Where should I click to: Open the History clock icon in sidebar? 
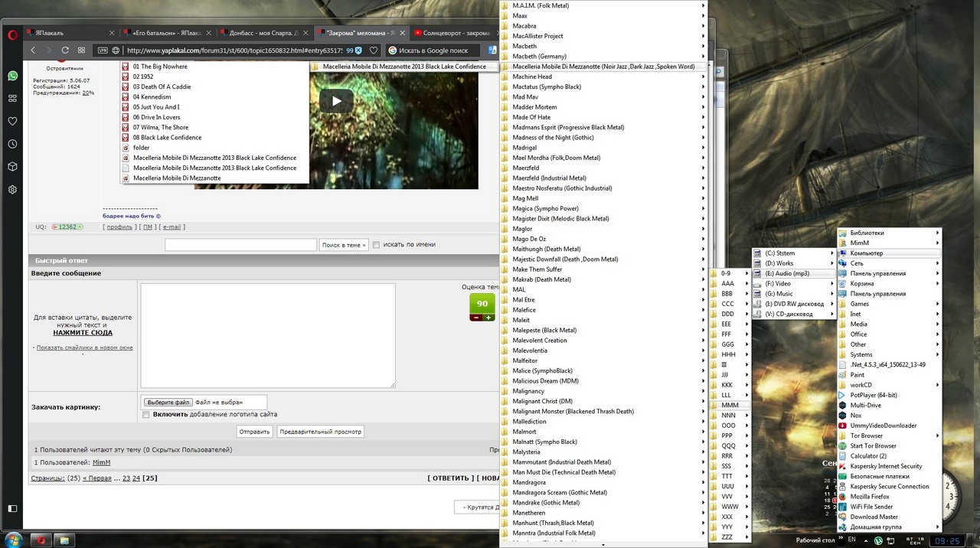coord(12,144)
